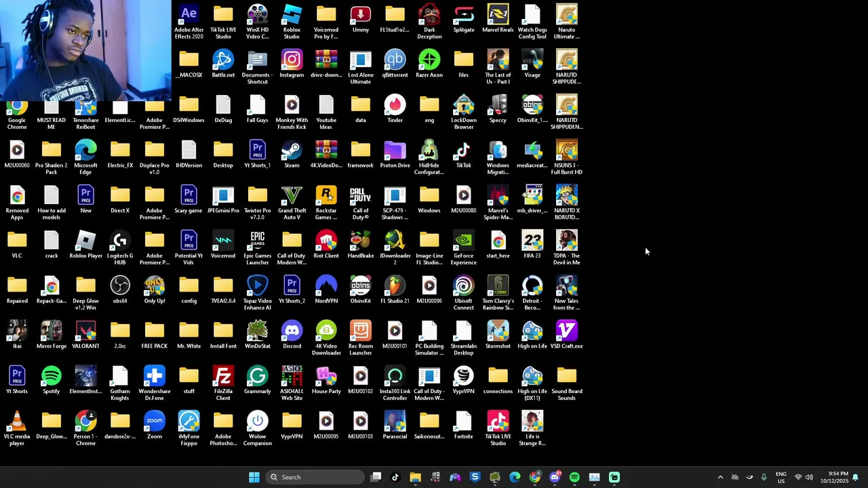The width and height of the screenshot is (868, 488).
Task: Open volume control in system tray
Action: click(809, 477)
